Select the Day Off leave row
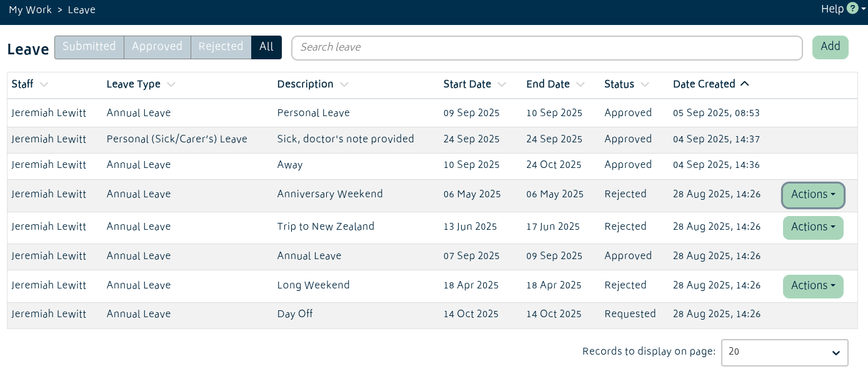Image resolution: width=868 pixels, height=369 pixels. pyautogui.click(x=296, y=314)
